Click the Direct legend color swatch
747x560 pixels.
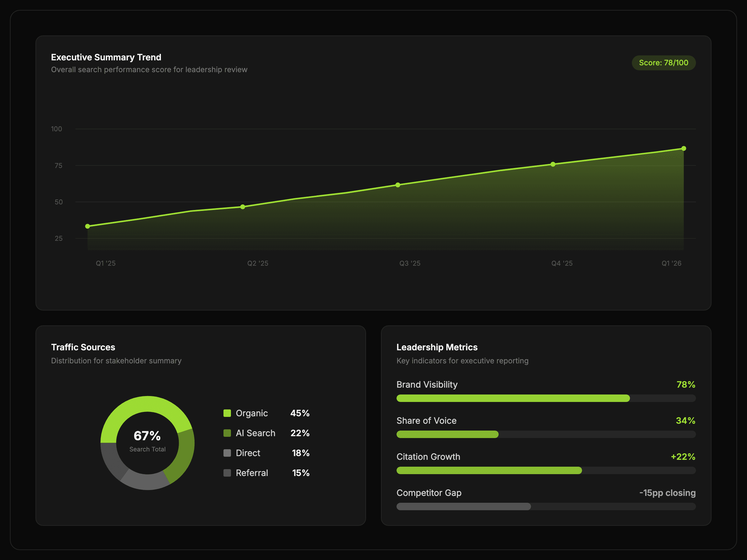(x=227, y=453)
